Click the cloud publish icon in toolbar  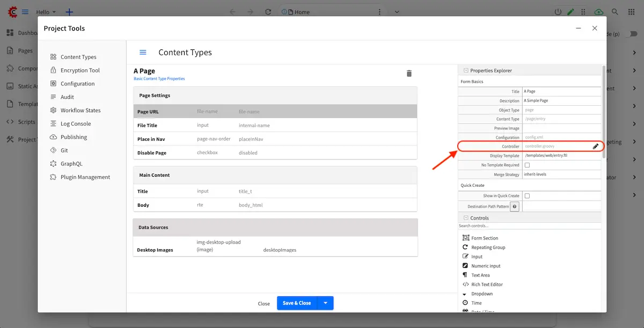pyautogui.click(x=599, y=12)
